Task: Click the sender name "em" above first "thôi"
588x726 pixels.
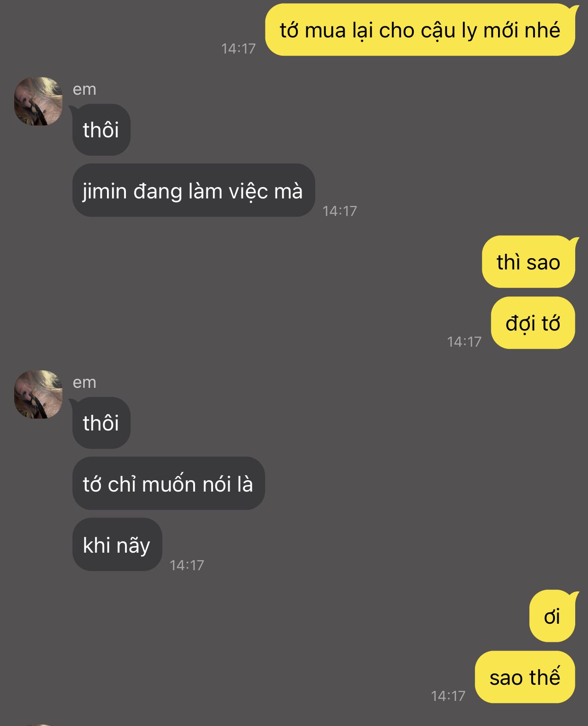Action: tap(84, 89)
